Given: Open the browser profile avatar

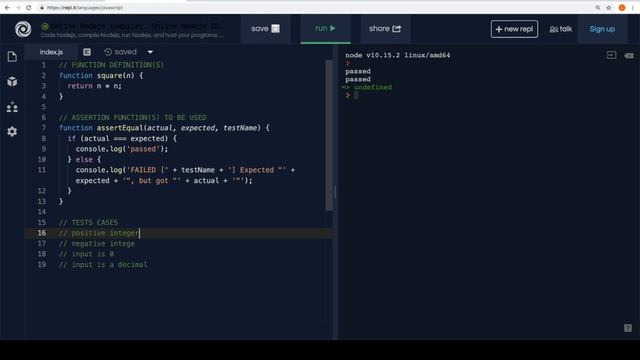Looking at the screenshot, I should pos(622,7).
